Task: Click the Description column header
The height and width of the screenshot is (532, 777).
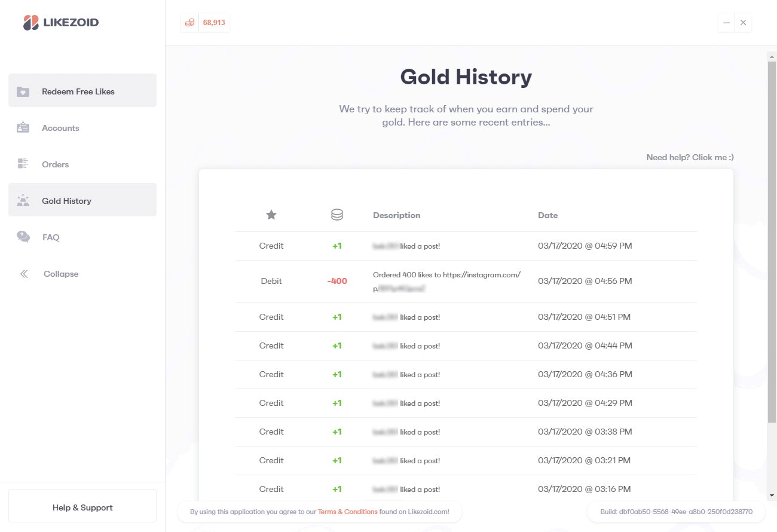Action: pyautogui.click(x=396, y=215)
